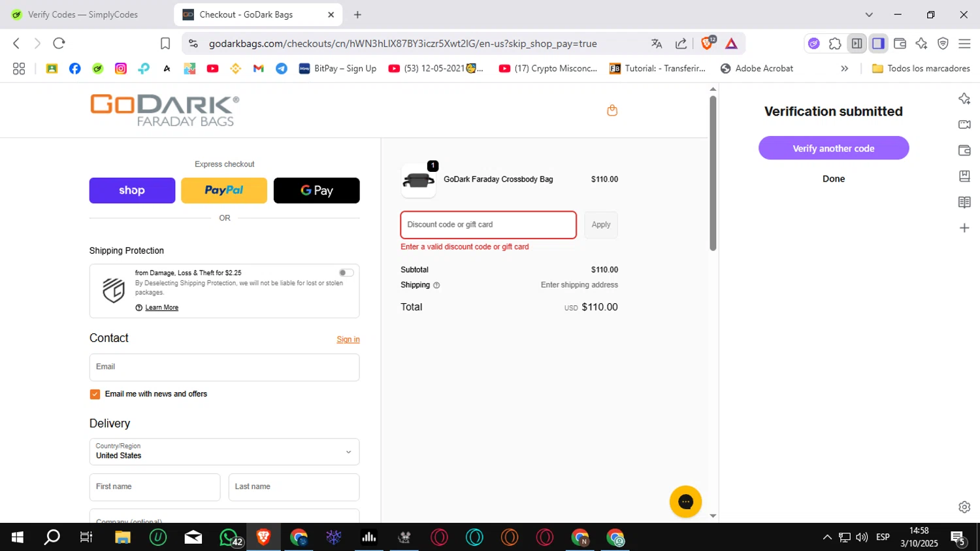Click the Brave Shields lion icon
The image size is (980, 551).
click(707, 43)
